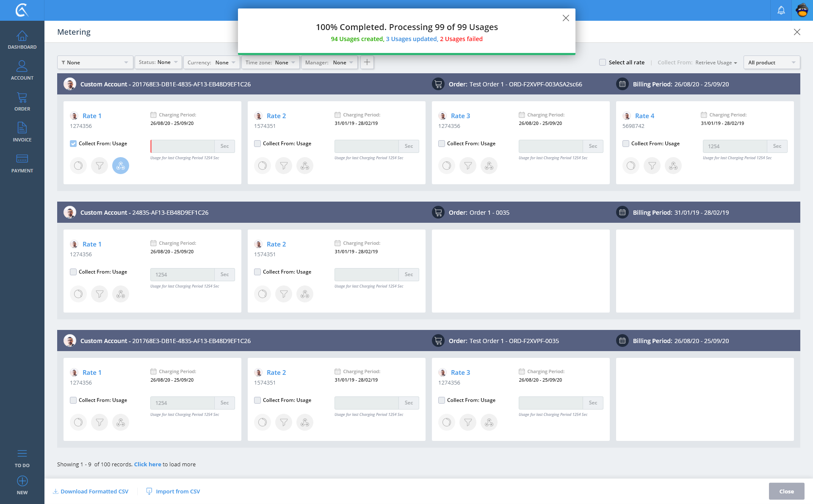Expand the Time zone None dropdown
813x504 pixels.
pyautogui.click(x=270, y=62)
